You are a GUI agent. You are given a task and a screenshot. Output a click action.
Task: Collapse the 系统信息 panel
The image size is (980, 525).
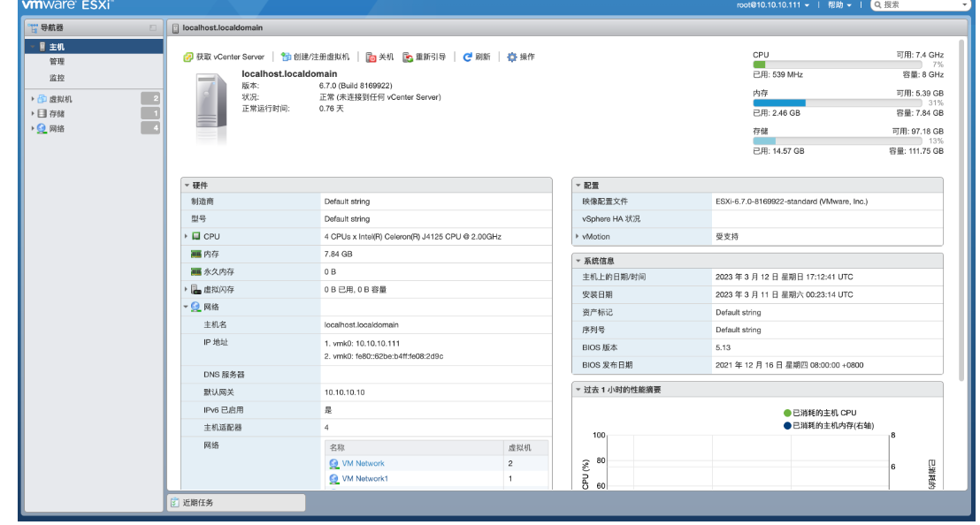click(x=578, y=261)
